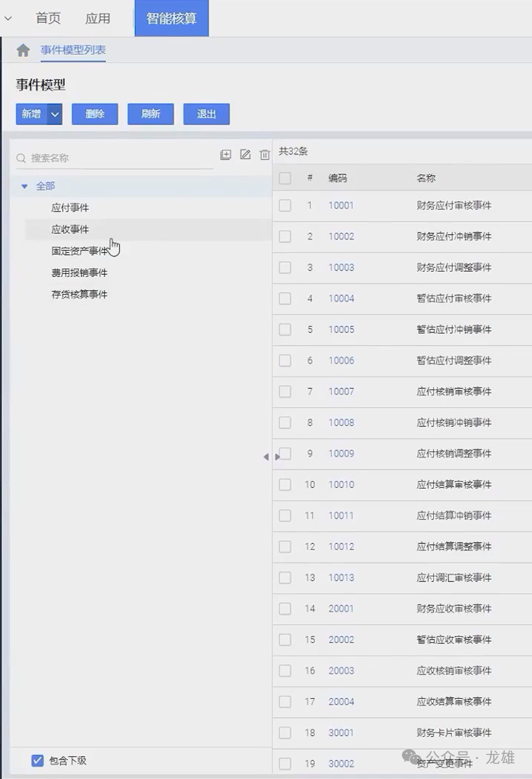The width and height of the screenshot is (532, 779).
Task: Click the right arrow on panel splitter
Action: (277, 457)
